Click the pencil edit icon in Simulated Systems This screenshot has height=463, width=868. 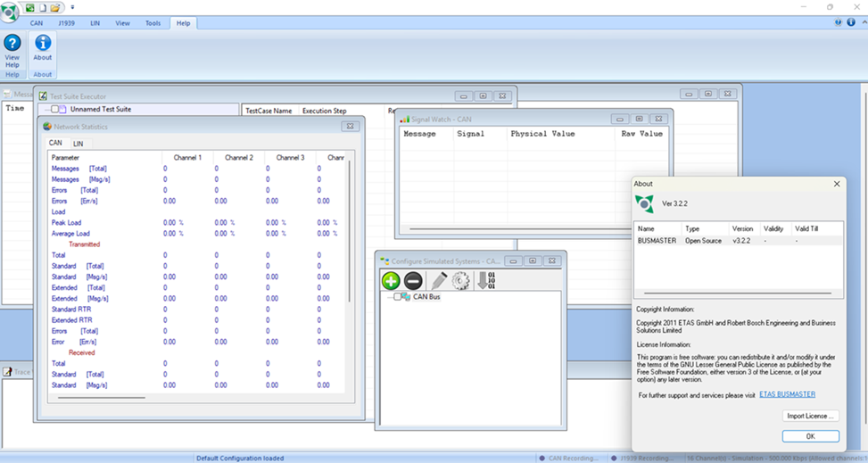[x=438, y=281]
